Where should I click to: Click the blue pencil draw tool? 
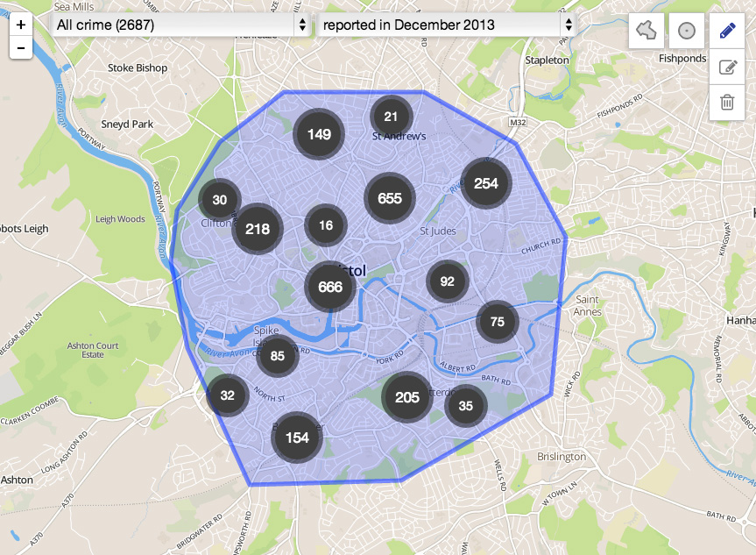point(726,31)
